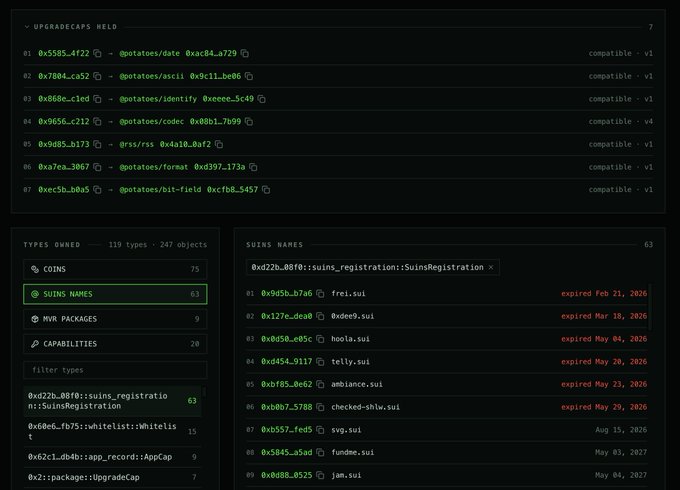This screenshot has width=680, height=490.
Task: Click the 'compatible · v4' policy label
Action: pyautogui.click(x=621, y=122)
